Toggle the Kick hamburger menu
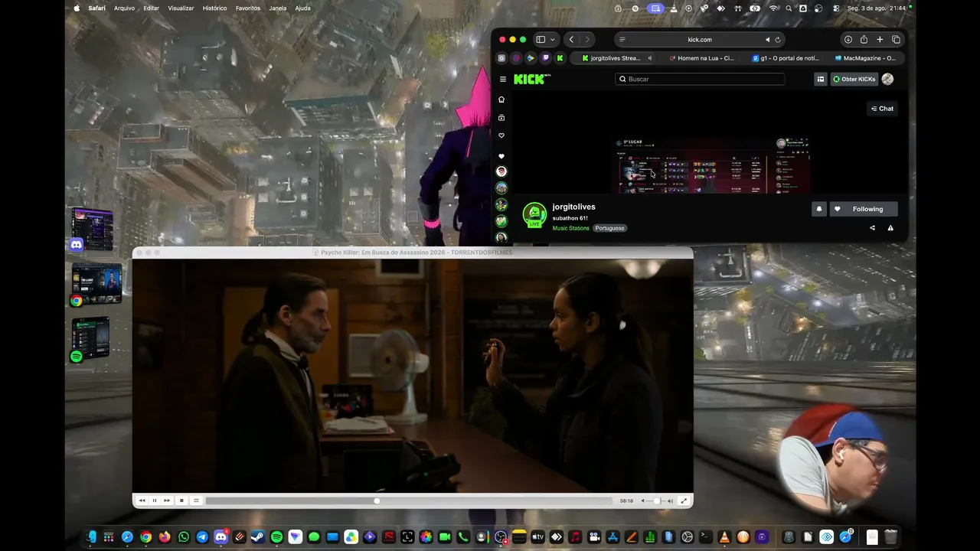The height and width of the screenshot is (551, 980). [503, 79]
